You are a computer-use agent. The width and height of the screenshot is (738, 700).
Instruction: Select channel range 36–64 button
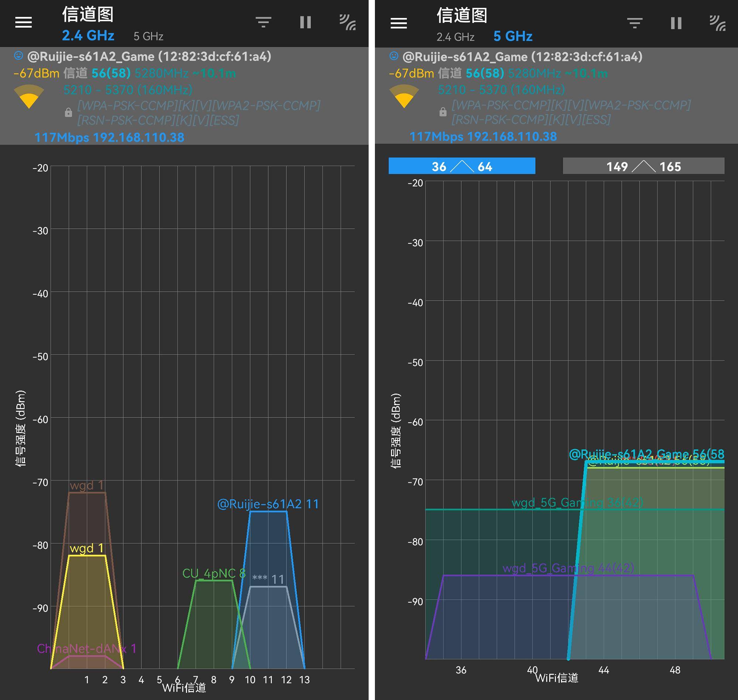click(x=462, y=166)
